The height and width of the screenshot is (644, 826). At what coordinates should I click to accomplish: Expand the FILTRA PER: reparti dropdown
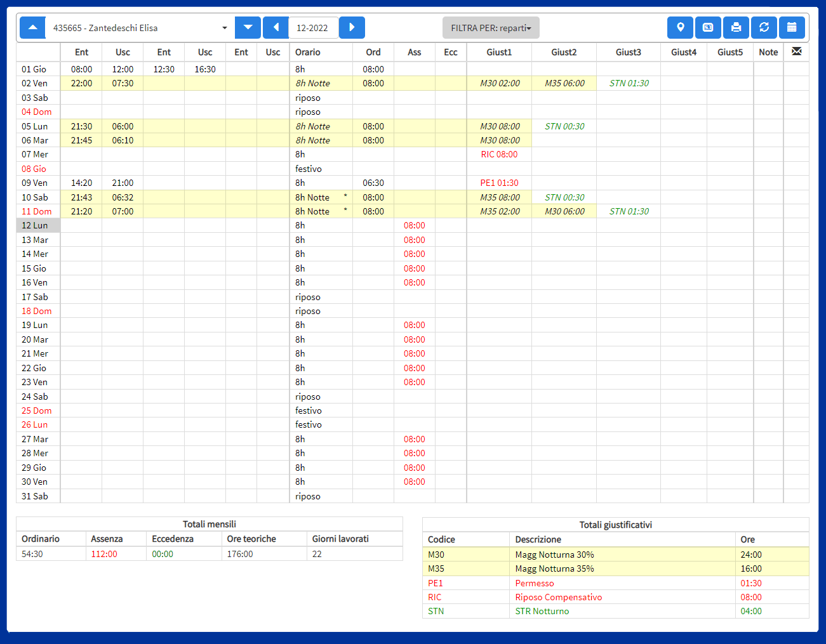[x=491, y=28]
